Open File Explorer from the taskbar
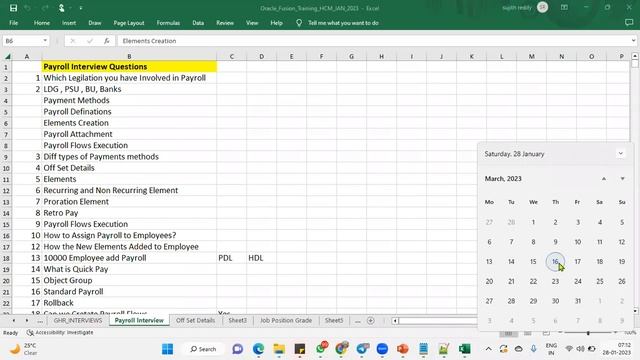The image size is (640, 360). 279,349
